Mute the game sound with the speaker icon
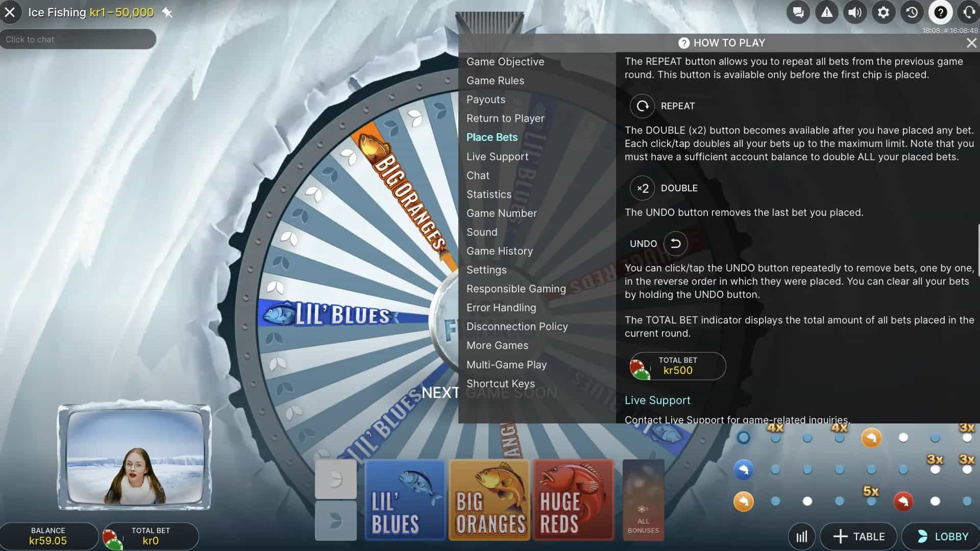This screenshot has height=551, width=980. (x=855, y=12)
